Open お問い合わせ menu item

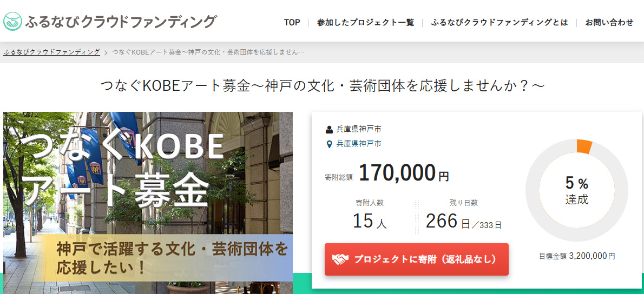coord(609,23)
